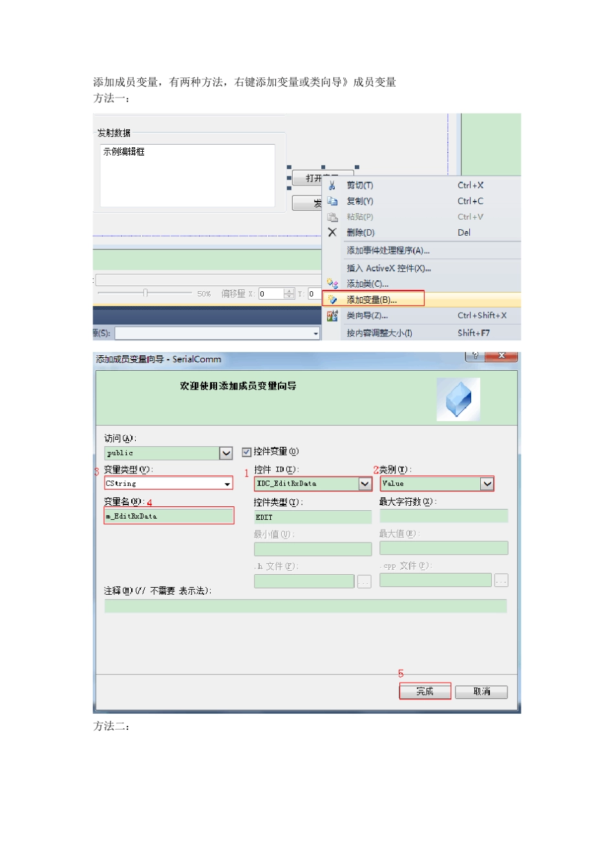The height and width of the screenshot is (868, 614).
Task: Select 插入 ActiveX 控件(X)... menu item
Action: point(388,268)
